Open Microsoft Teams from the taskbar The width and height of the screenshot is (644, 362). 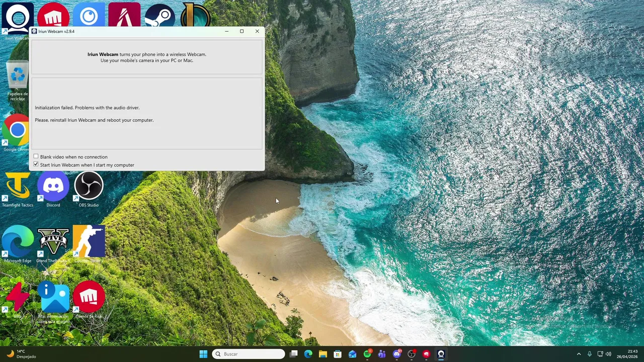point(382,354)
